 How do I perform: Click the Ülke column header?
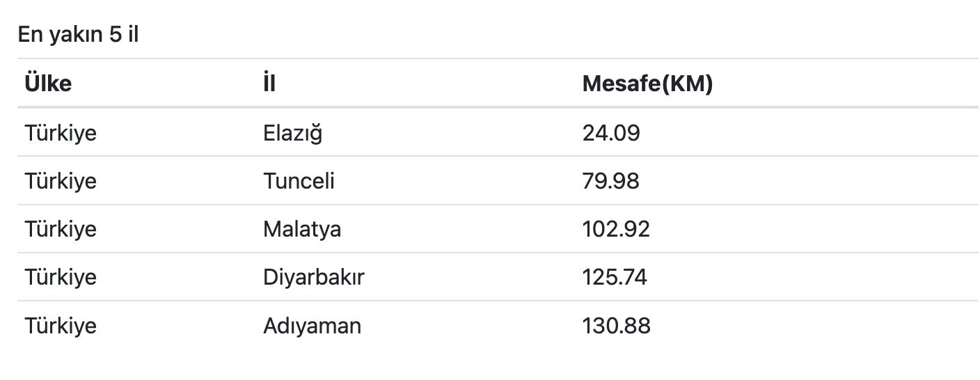click(x=48, y=84)
